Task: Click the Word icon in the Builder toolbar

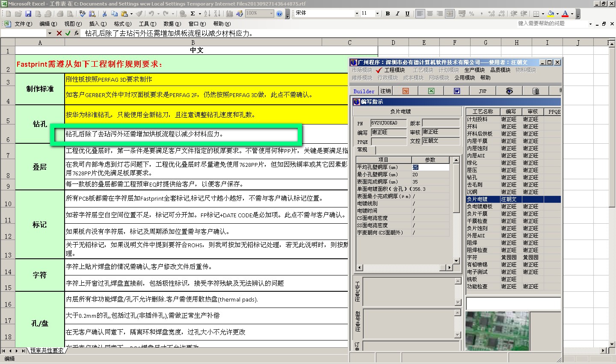Action: pyautogui.click(x=457, y=91)
